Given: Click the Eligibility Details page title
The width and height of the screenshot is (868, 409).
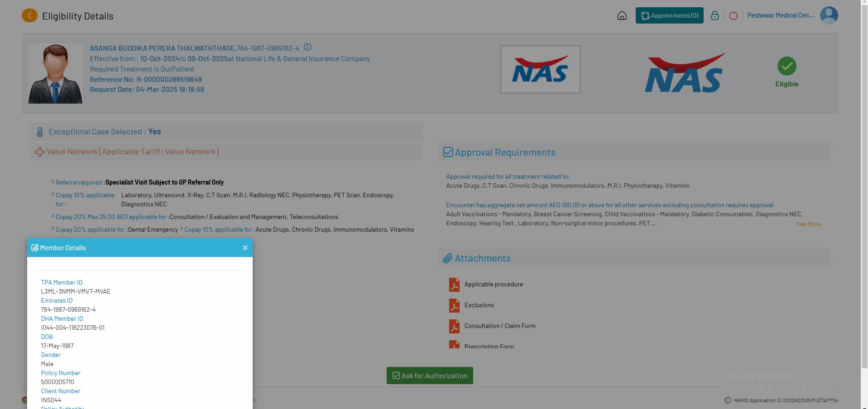Looking at the screenshot, I should coord(78,16).
